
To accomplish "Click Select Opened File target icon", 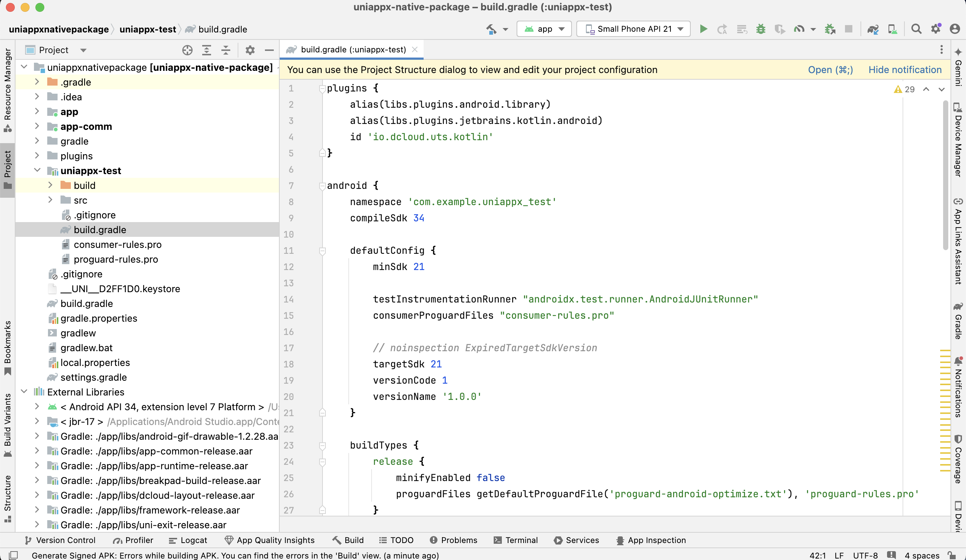I will 187,50.
